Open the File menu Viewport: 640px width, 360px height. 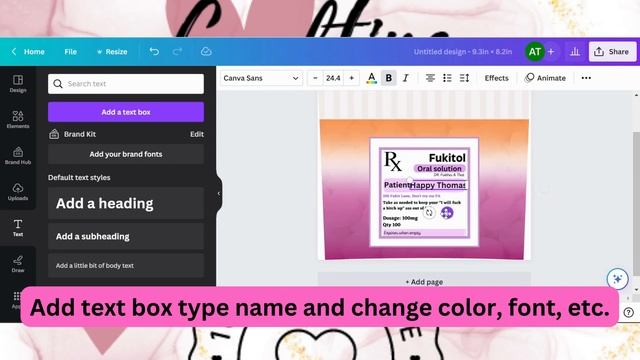pos(71,52)
